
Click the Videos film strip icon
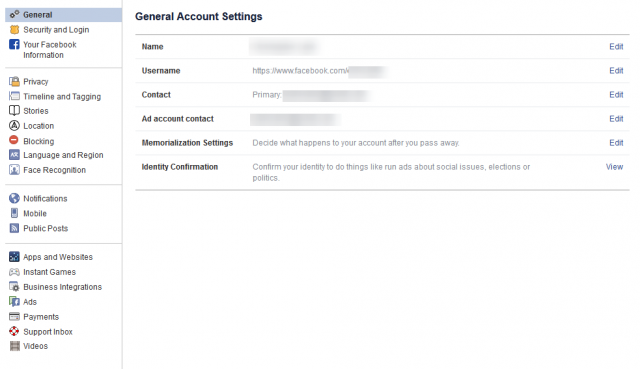[x=15, y=346]
